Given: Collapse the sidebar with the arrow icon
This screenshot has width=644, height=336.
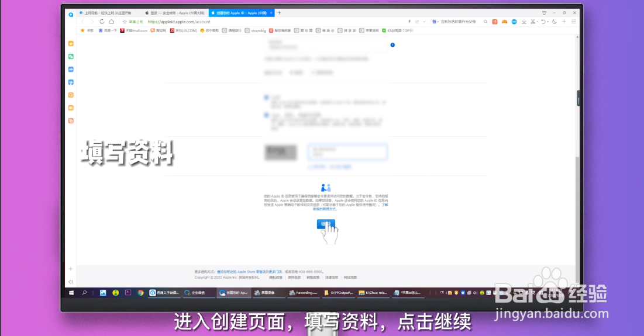Looking at the screenshot, I should point(71,282).
